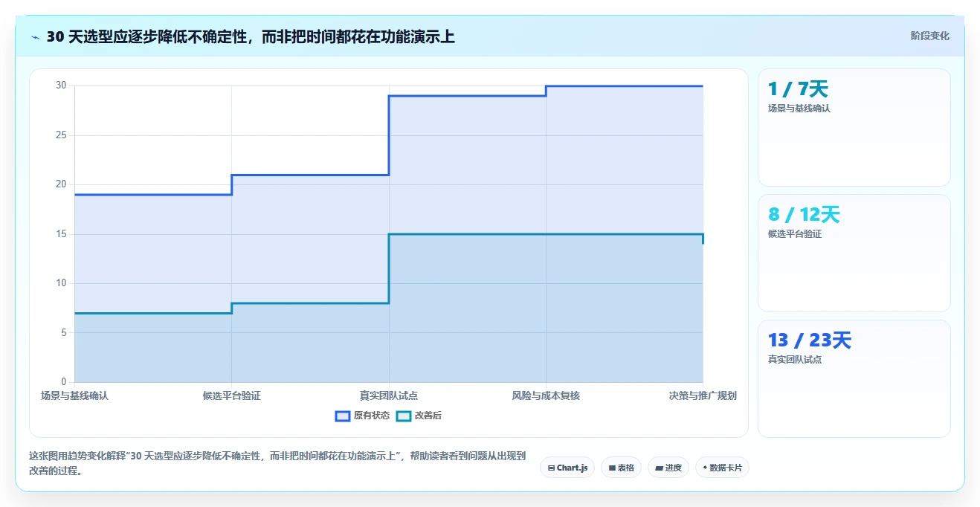The width and height of the screenshot is (980, 507).
Task: Select the 进度 tag chip
Action: click(x=668, y=468)
